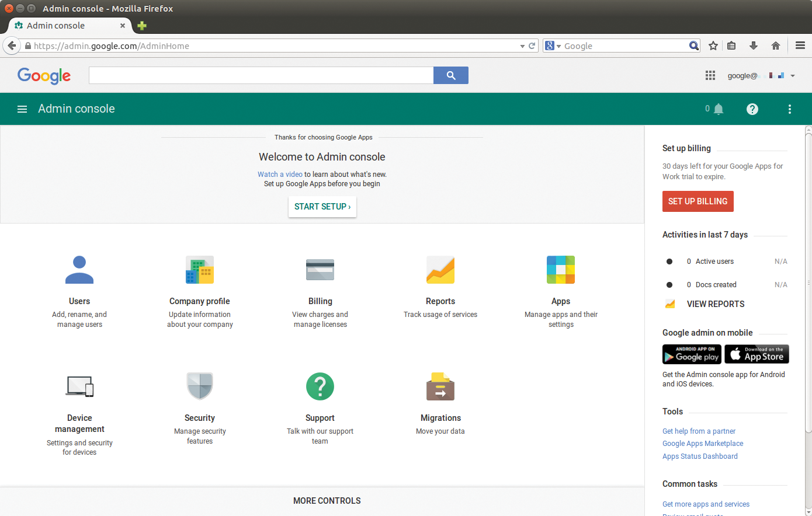812x516 pixels.
Task: Open the Security shield icon
Action: [200, 386]
